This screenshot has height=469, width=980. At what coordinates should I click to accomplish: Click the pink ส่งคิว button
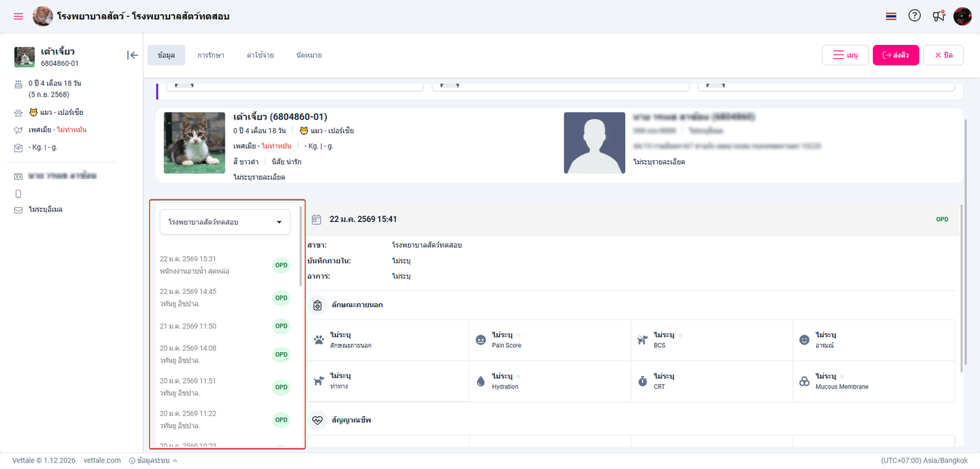click(x=895, y=55)
